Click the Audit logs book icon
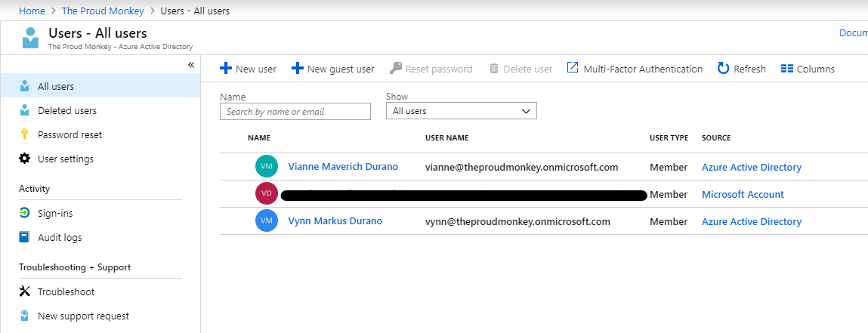This screenshot has width=868, height=333. (24, 237)
